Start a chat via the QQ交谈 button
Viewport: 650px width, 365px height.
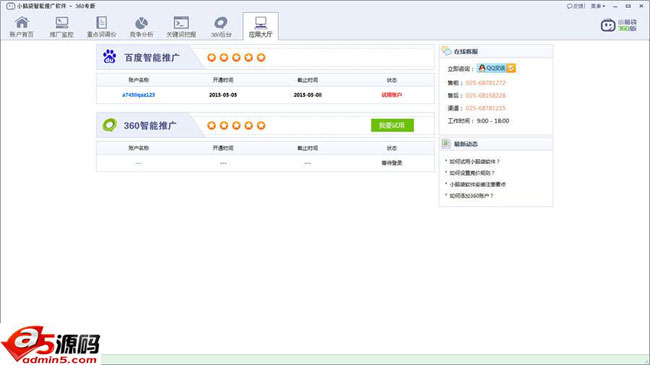pyautogui.click(x=492, y=68)
